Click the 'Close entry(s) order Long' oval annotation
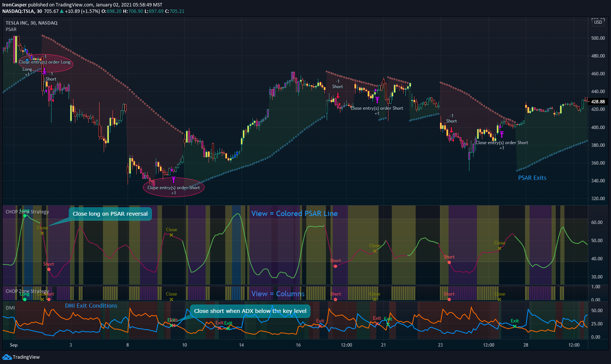This screenshot has width=611, height=364. click(45, 63)
